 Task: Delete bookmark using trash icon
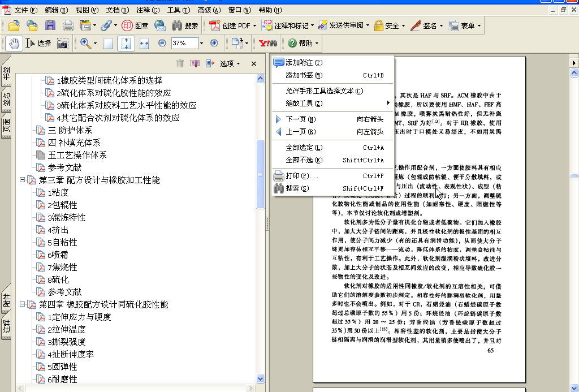coord(180,63)
